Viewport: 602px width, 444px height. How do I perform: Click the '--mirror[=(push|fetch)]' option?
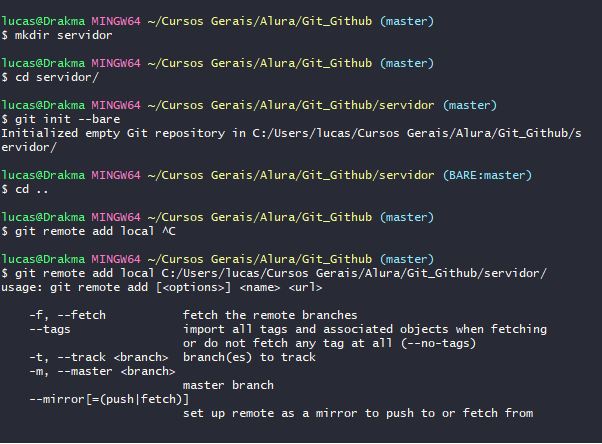(109, 399)
